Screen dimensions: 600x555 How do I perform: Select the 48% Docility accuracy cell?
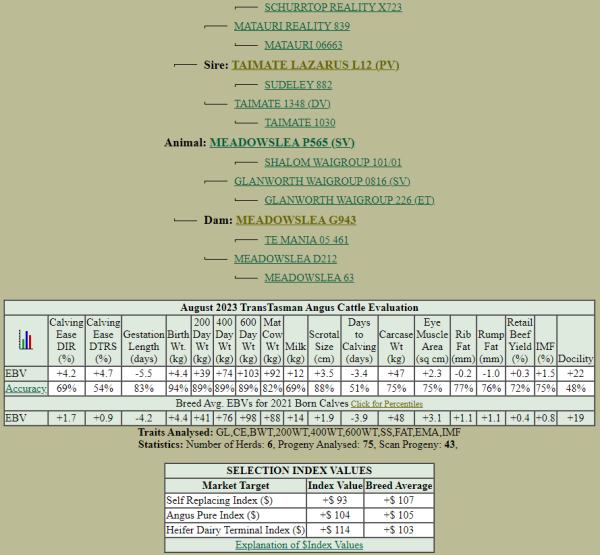tap(576, 388)
